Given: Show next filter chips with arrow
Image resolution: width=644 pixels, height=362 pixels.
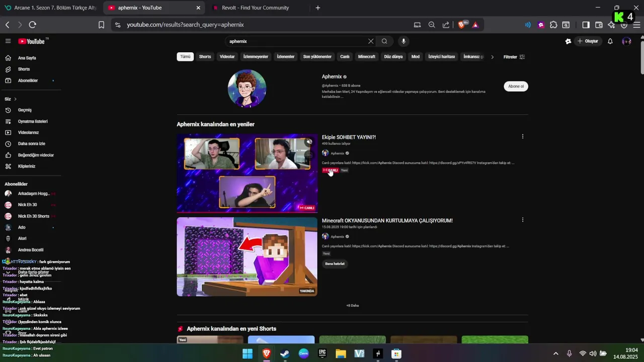Looking at the screenshot, I should click(x=492, y=57).
